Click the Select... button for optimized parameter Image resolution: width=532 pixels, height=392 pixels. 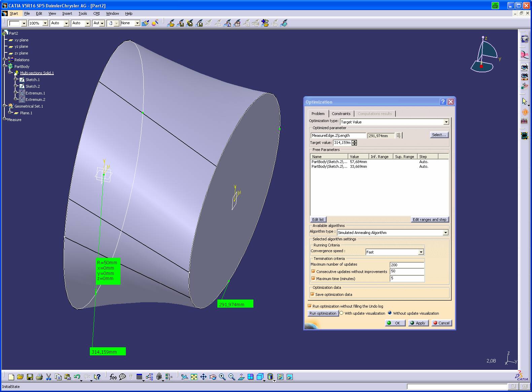tap(439, 135)
